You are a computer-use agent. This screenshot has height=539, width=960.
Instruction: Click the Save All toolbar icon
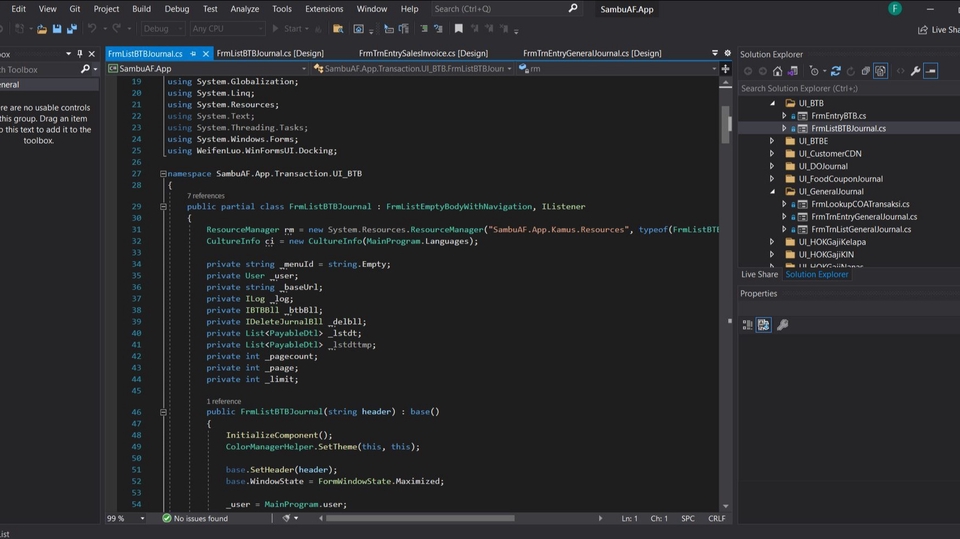click(73, 29)
